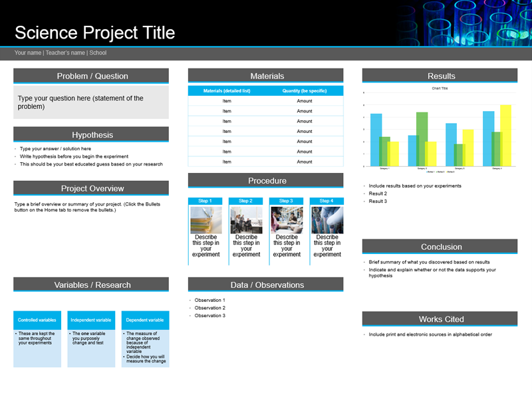
Task: Select the Step 3 procedure picture
Action: pos(287,220)
